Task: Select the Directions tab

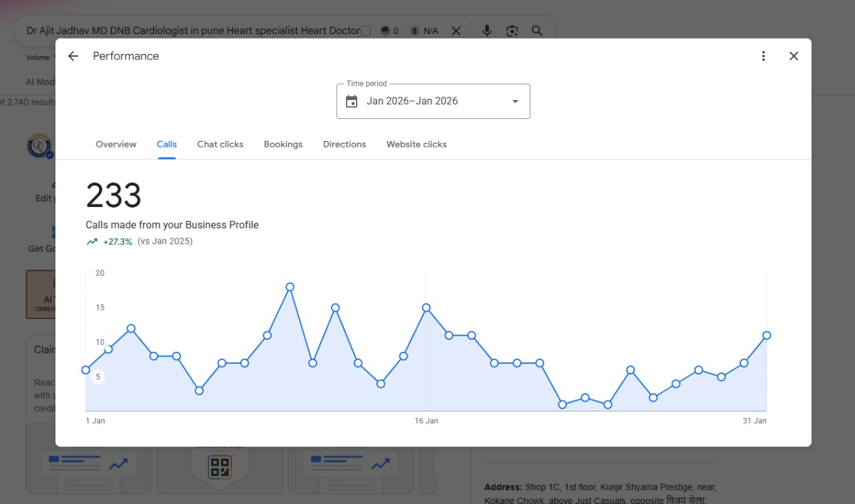Action: click(345, 144)
